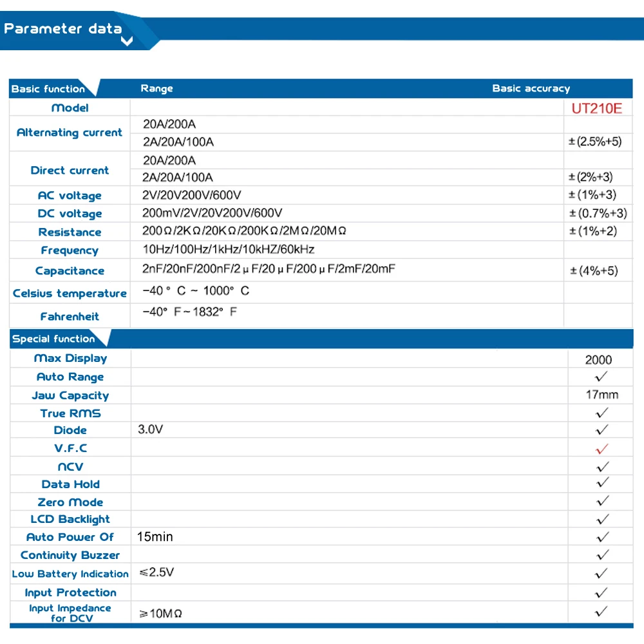The width and height of the screenshot is (644, 644).
Task: Click the Zero Mode checkmark
Action: pyautogui.click(x=603, y=500)
